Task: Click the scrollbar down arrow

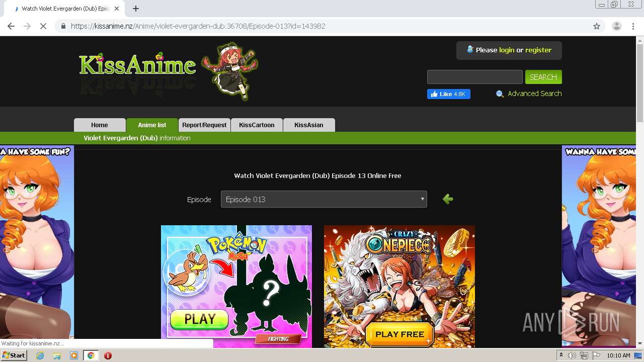Action: [640, 343]
